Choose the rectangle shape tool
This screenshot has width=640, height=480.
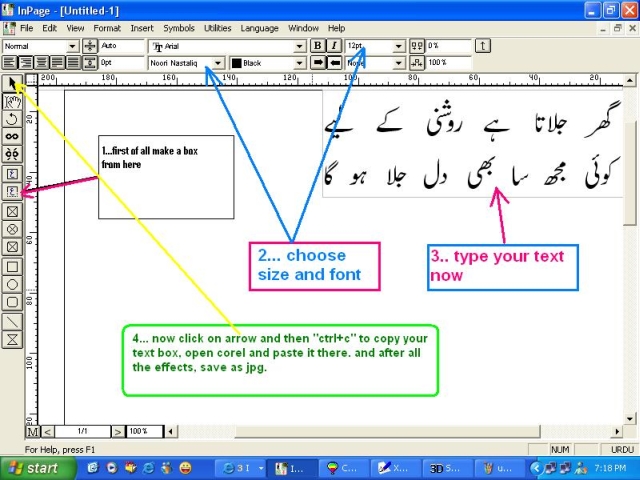click(x=12, y=266)
